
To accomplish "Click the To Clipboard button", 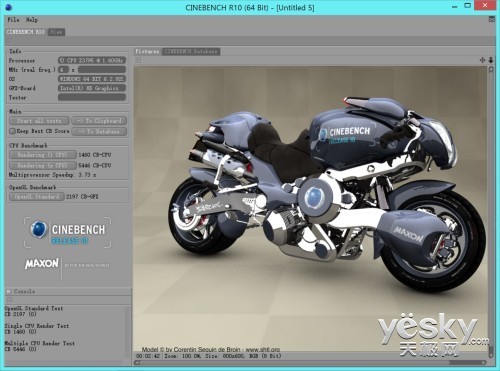I will coord(99,121).
